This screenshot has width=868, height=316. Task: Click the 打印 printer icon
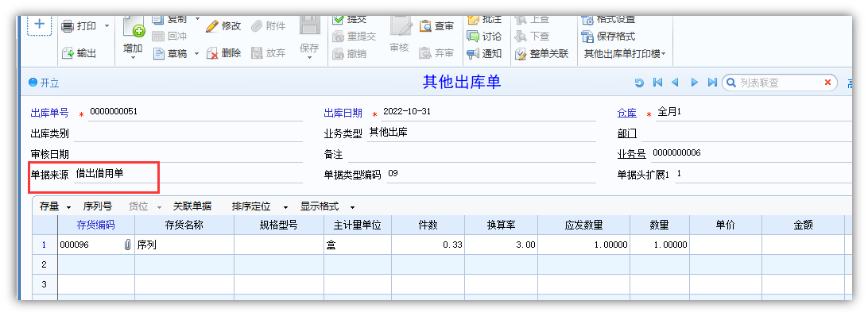click(x=68, y=26)
